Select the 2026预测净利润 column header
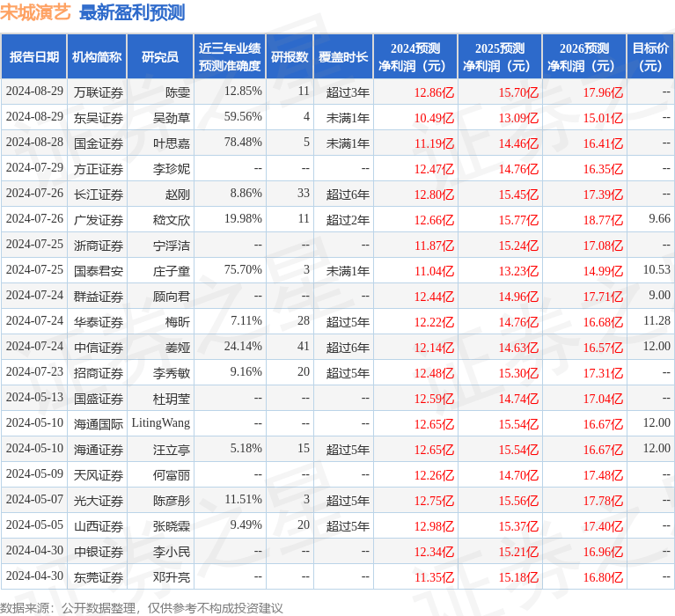The height and width of the screenshot is (616, 675). [x=584, y=57]
